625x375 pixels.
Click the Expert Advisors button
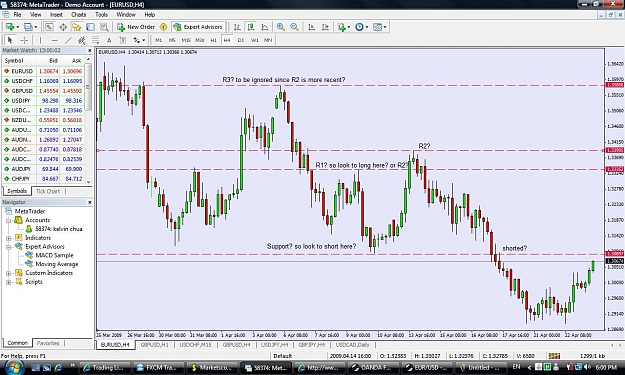coord(197,27)
